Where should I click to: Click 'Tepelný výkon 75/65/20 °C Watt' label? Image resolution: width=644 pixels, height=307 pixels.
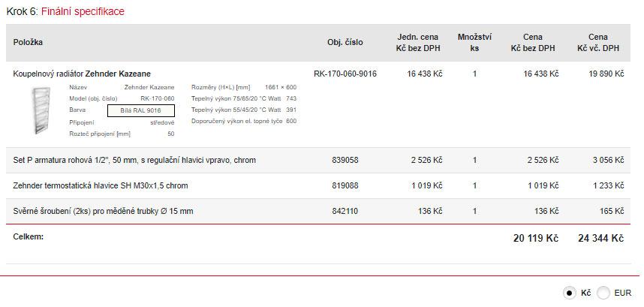[x=236, y=98]
